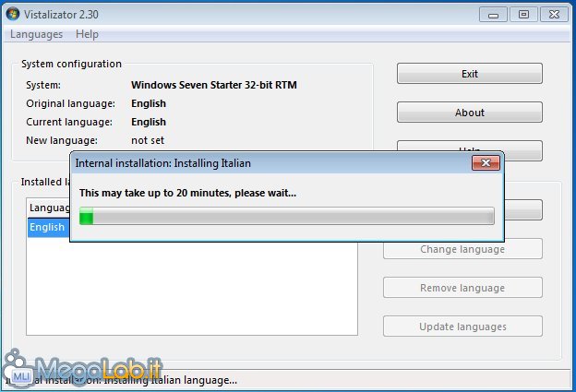Click the 'not set' new language value
576x392 pixels.
(x=148, y=140)
